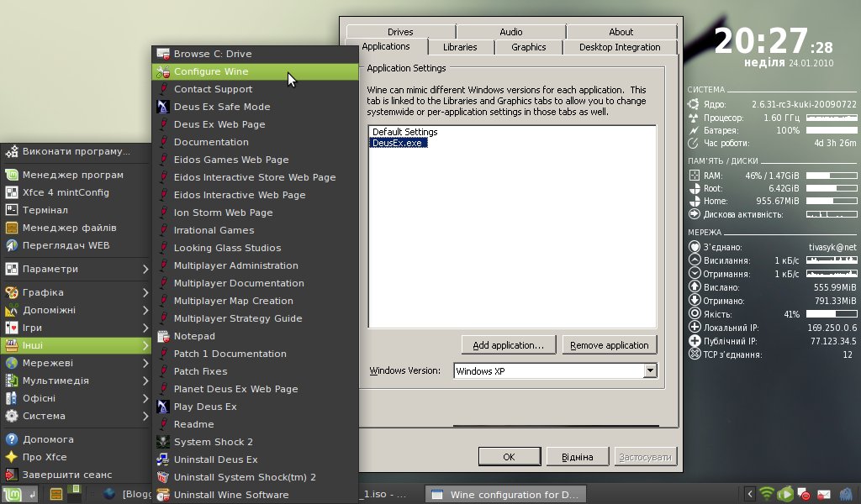
Task: Click the Configure Wine glass icon
Action: 163,72
